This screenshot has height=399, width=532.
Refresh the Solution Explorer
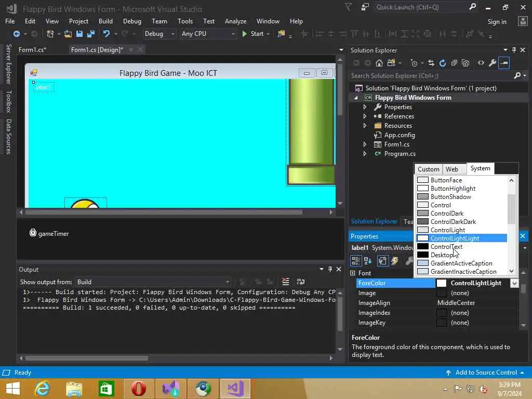(443, 63)
